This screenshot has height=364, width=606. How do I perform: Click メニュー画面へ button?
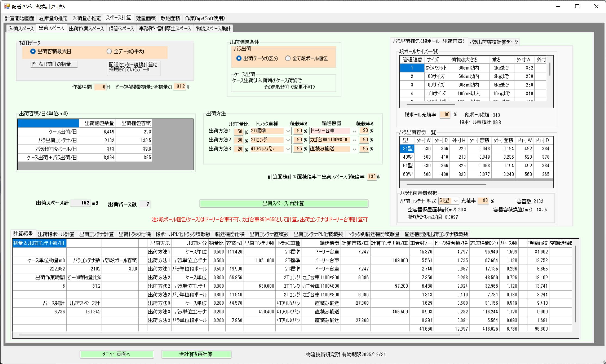tap(117, 354)
